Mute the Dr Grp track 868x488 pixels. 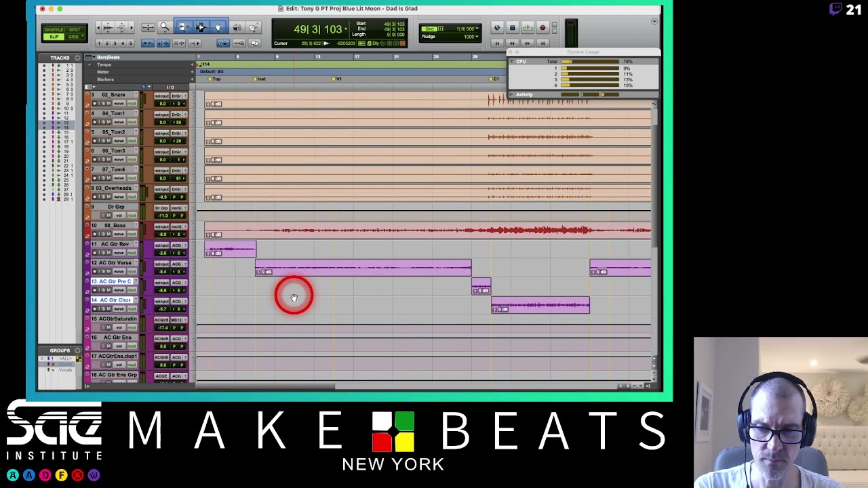[x=108, y=216]
